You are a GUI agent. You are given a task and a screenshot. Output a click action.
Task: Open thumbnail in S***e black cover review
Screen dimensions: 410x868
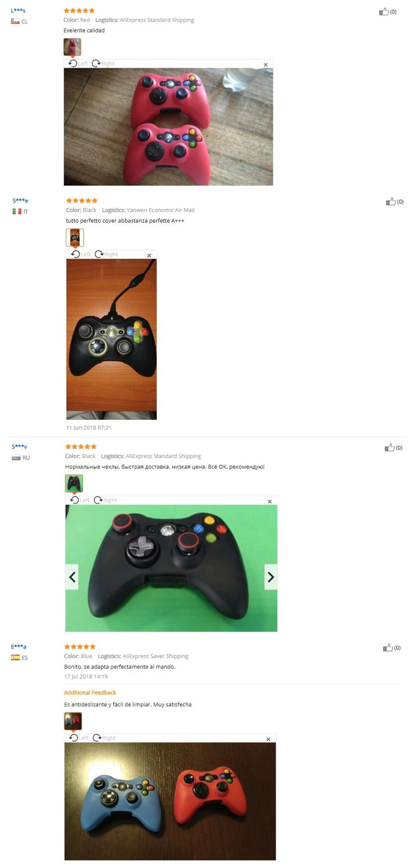click(75, 237)
